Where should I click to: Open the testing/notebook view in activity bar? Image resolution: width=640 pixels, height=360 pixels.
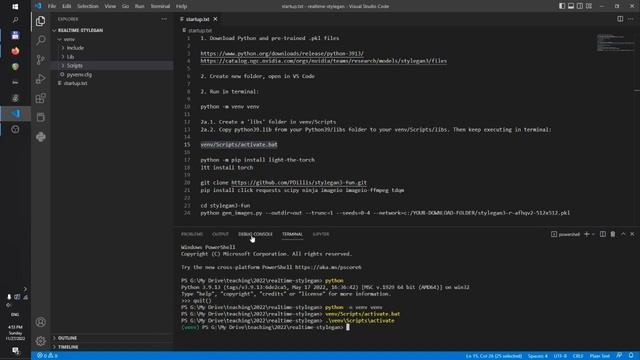pos(40,118)
